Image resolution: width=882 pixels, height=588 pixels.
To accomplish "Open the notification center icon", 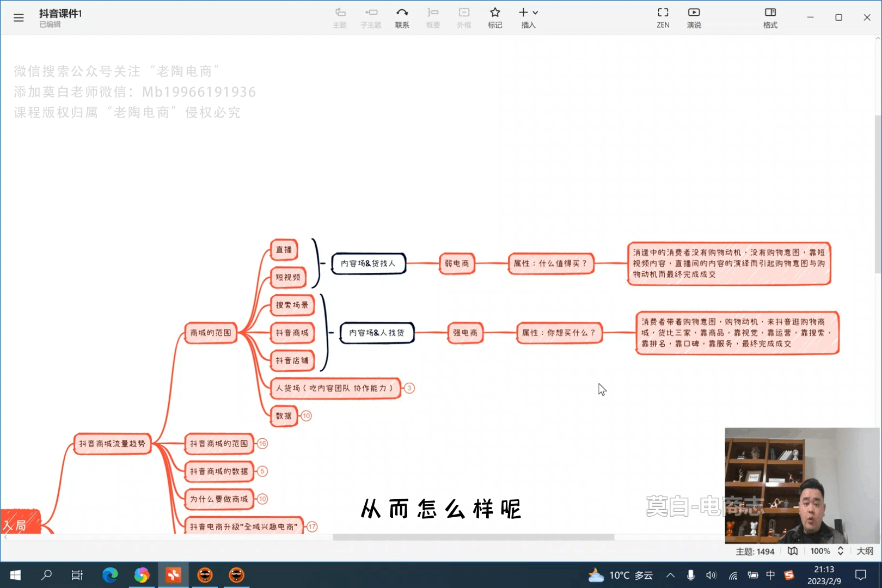I will (861, 575).
